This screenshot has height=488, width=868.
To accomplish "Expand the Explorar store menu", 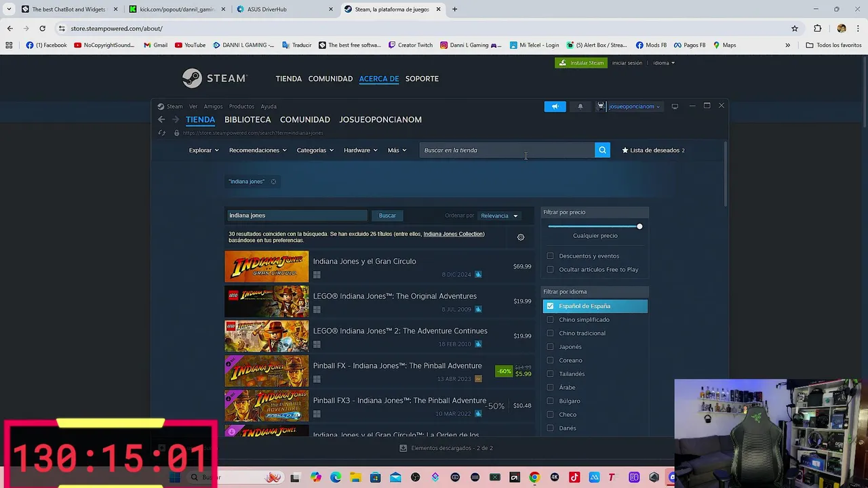I will tap(203, 150).
